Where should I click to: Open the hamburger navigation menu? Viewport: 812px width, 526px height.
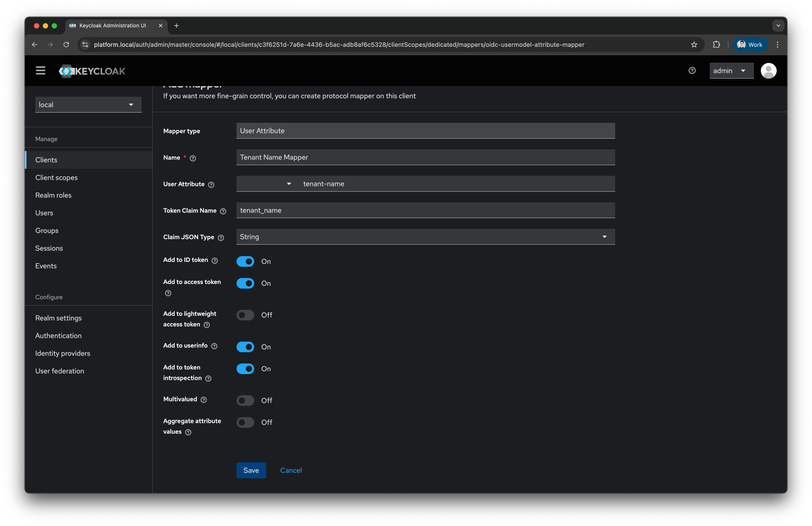[40, 70]
